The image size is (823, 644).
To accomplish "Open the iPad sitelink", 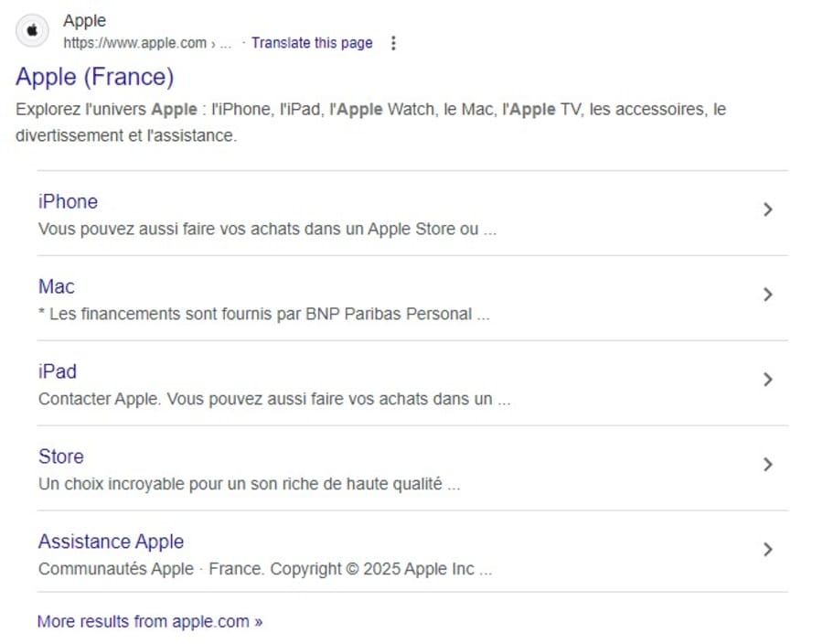I will (58, 371).
